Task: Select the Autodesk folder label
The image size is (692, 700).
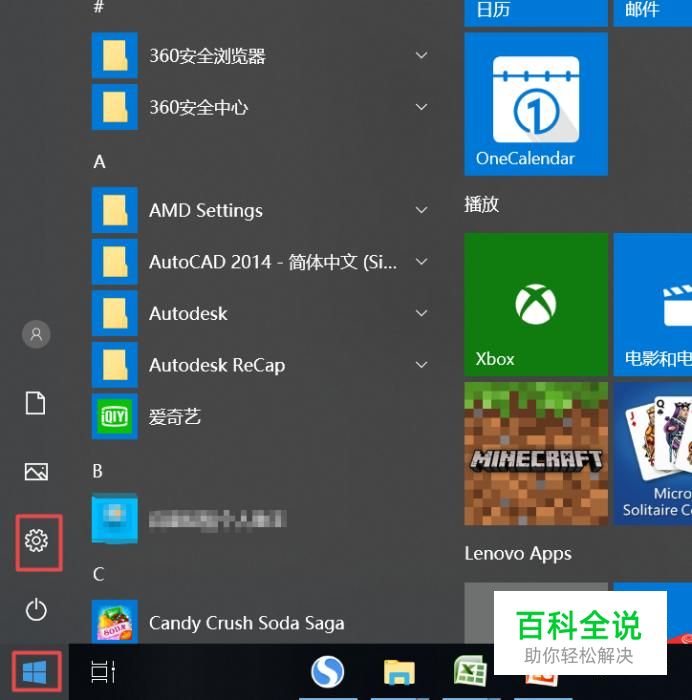Action: pos(188,313)
